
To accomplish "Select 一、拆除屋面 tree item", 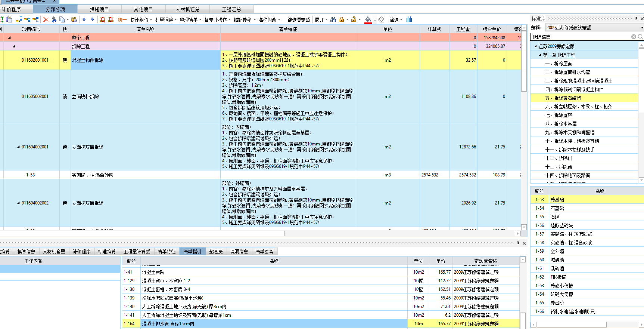I will point(584,64).
